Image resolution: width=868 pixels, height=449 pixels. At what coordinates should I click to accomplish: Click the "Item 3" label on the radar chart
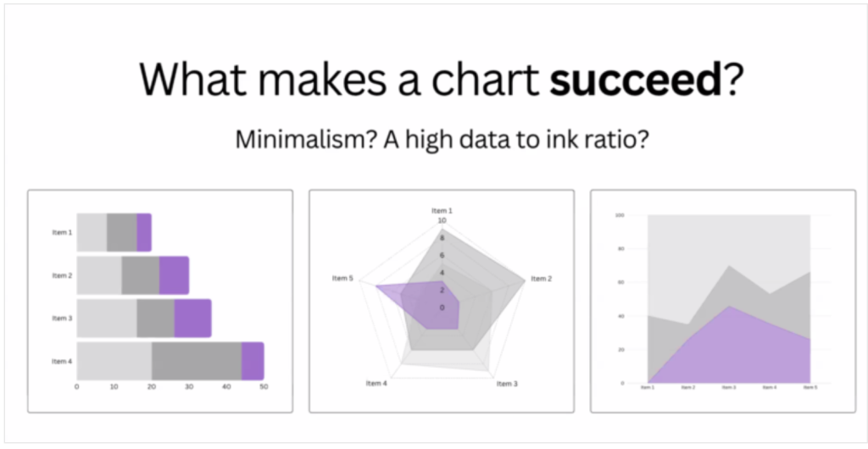coord(505,384)
